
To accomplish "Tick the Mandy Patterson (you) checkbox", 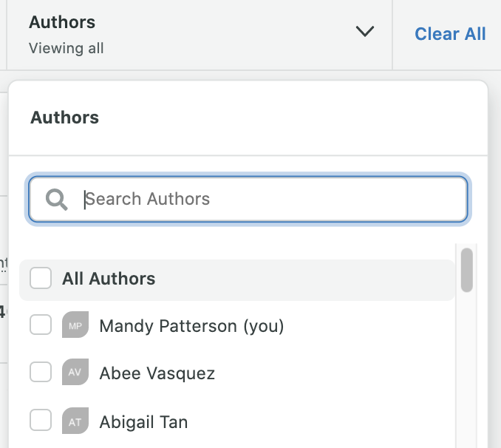I will [41, 325].
